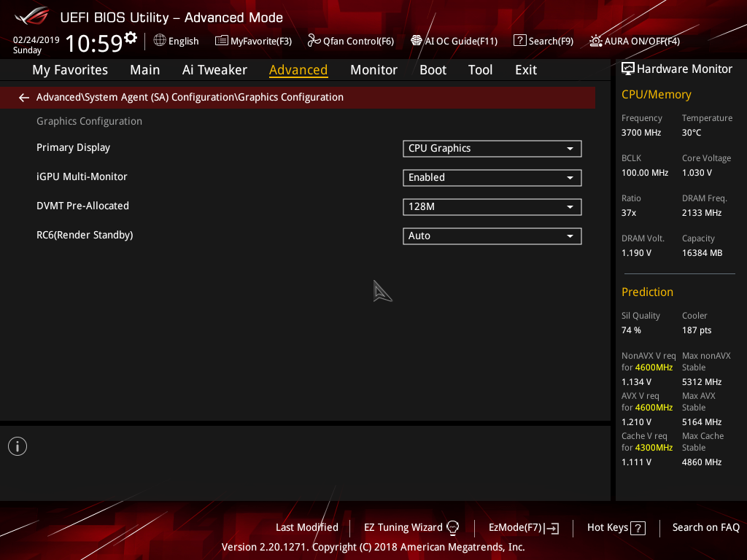The image size is (747, 560).
Task: Click the 37x ratio value
Action: click(x=628, y=213)
